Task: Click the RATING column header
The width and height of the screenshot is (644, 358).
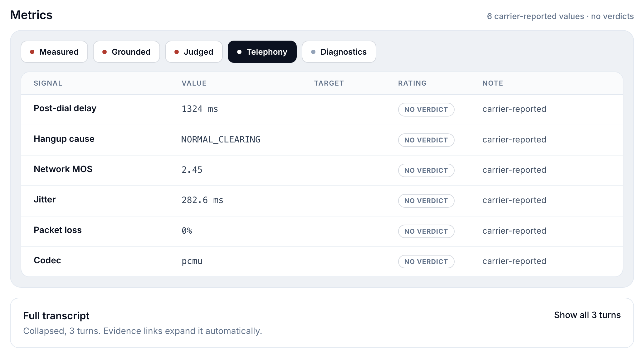Action: pos(412,83)
